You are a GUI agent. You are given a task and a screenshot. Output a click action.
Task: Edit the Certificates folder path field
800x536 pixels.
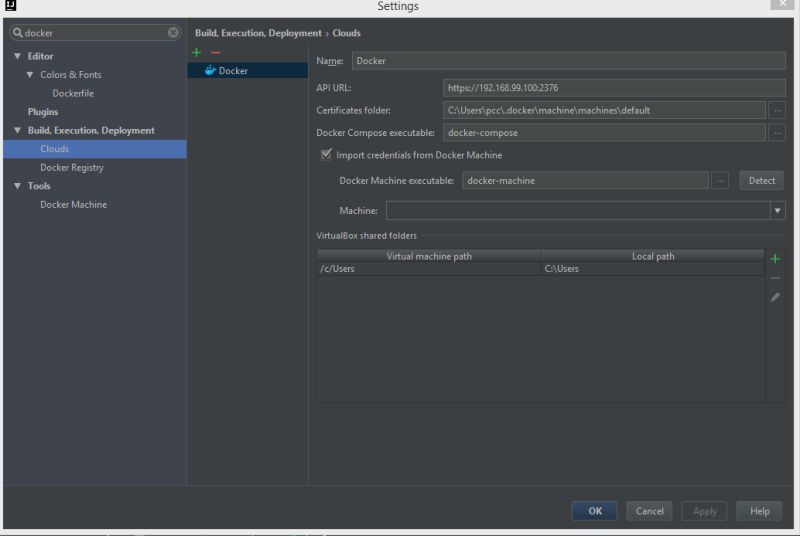pos(604,110)
